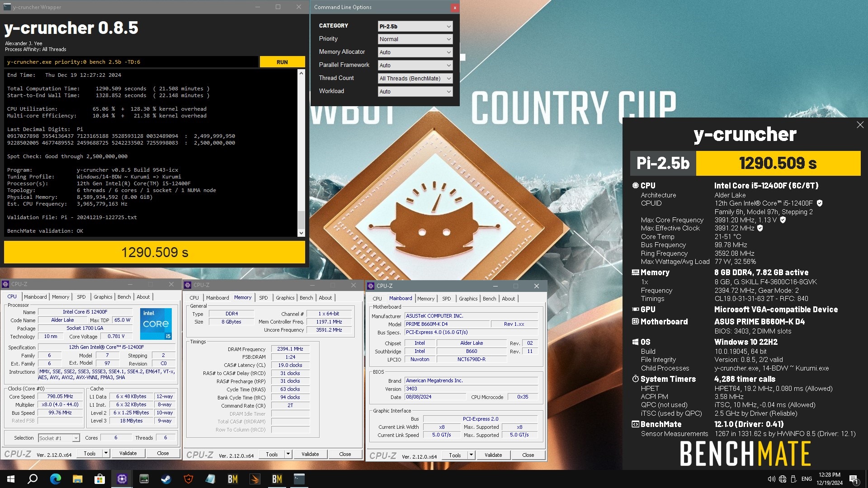Click verified shield beside CPUID i5-12400F

pyautogui.click(x=820, y=203)
